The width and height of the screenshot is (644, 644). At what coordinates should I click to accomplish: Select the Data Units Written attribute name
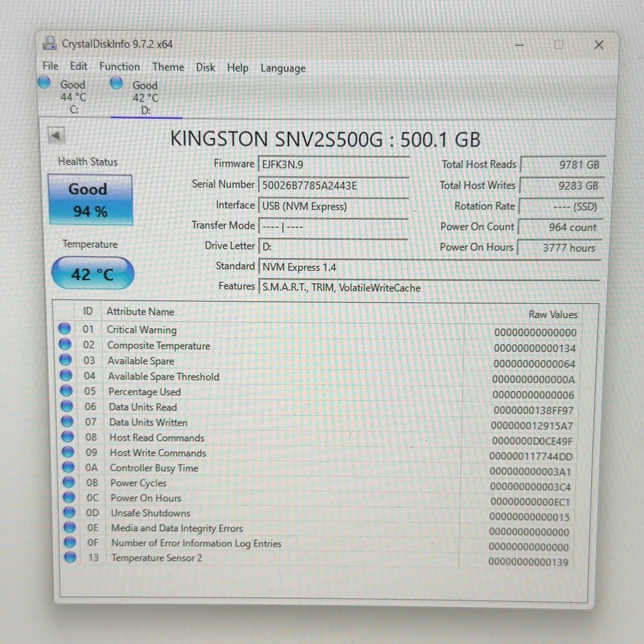coord(148,422)
